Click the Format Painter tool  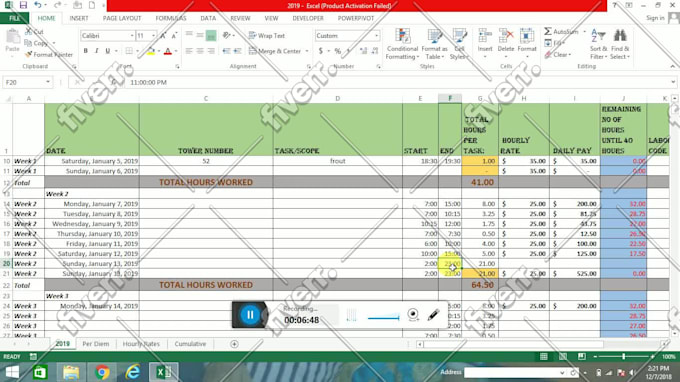click(49, 55)
